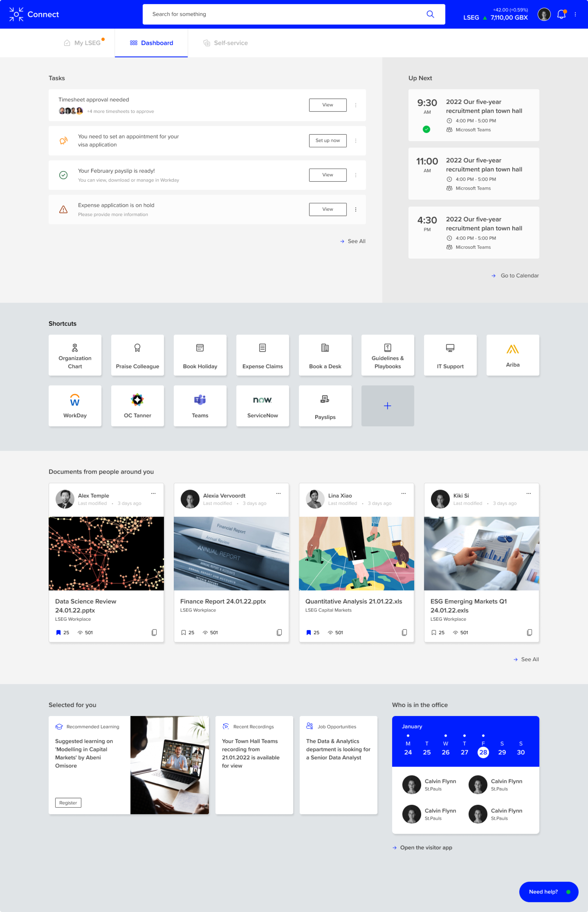
Task: Toggle bookmark on ESG Emerging Markets card
Action: point(434,632)
